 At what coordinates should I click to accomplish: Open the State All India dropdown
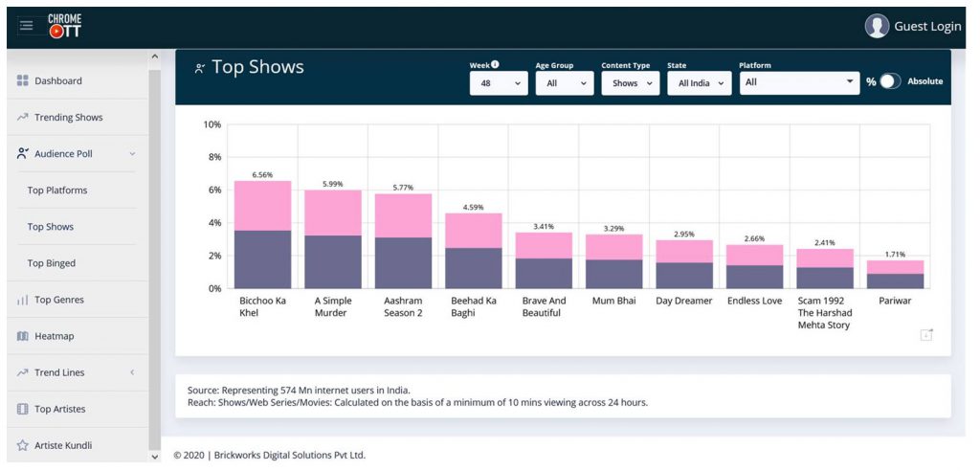699,83
